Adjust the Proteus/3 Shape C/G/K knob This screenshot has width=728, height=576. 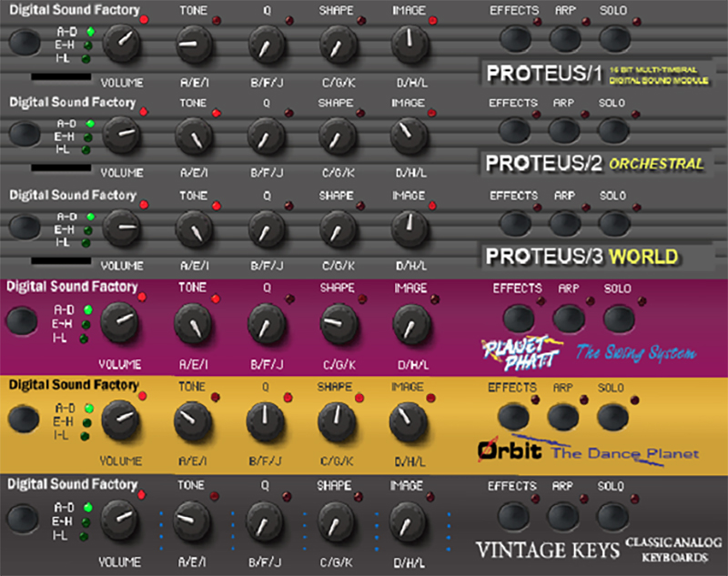(338, 229)
